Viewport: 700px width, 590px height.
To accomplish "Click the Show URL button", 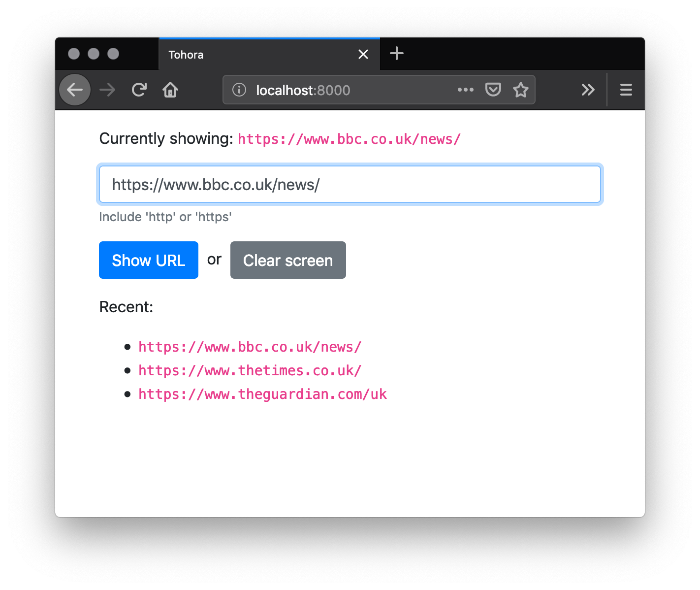I will pyautogui.click(x=149, y=260).
